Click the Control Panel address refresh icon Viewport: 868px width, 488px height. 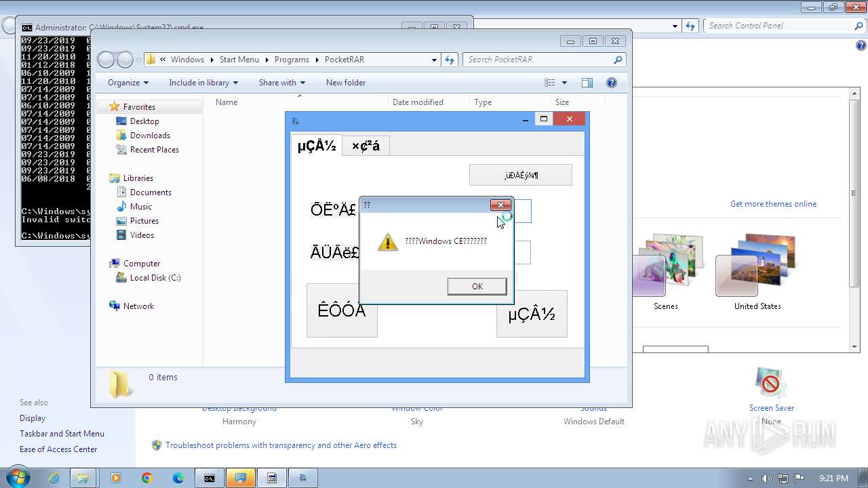click(x=690, y=26)
